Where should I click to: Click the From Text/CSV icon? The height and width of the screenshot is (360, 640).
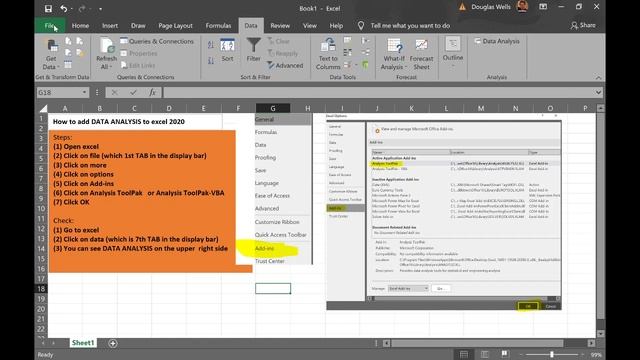68,41
